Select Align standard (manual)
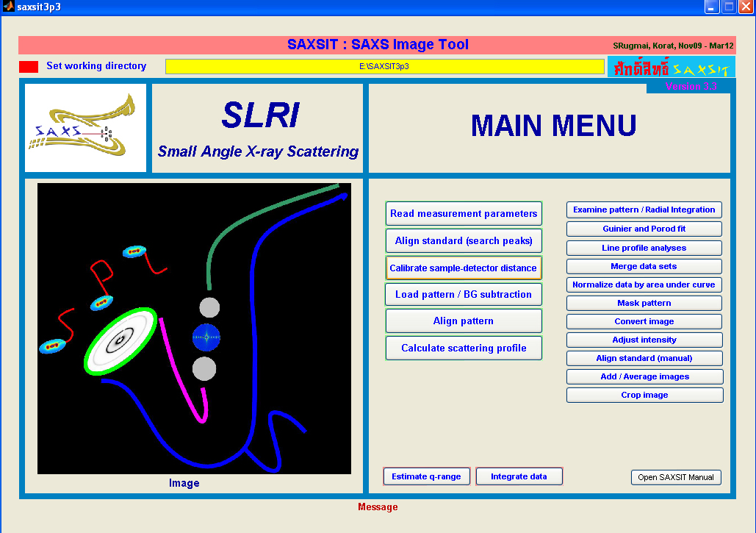The height and width of the screenshot is (533, 756). tap(644, 358)
